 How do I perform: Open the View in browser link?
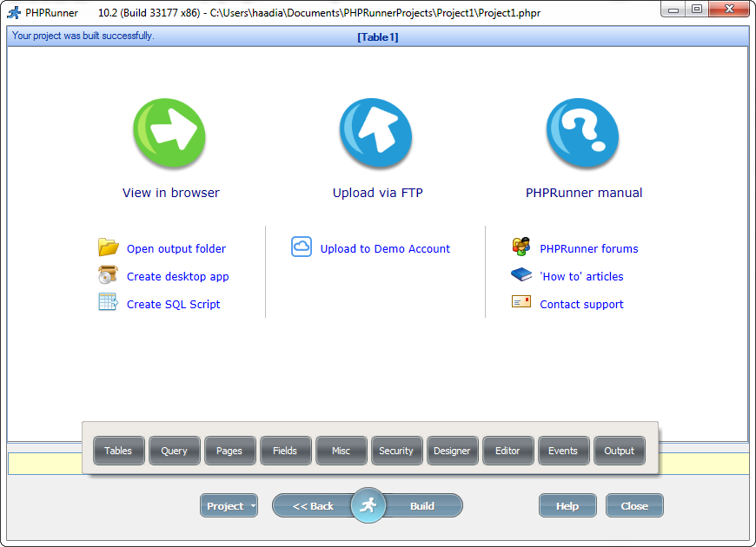170,193
